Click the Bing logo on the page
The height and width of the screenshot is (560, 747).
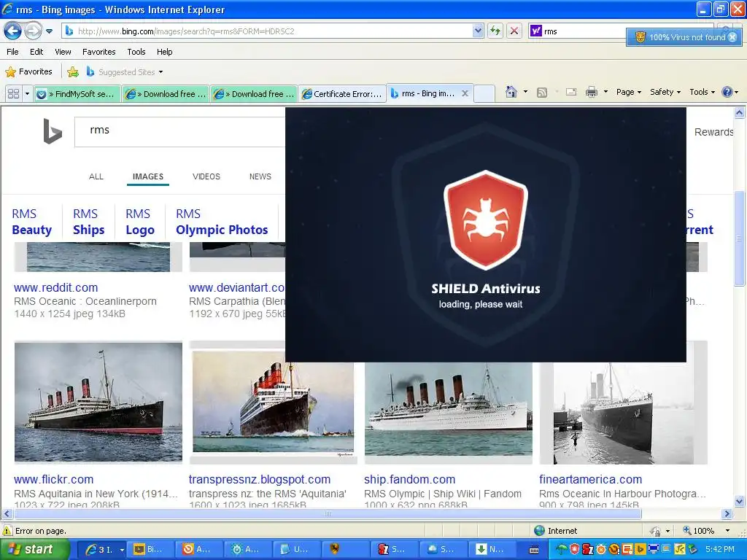53,131
